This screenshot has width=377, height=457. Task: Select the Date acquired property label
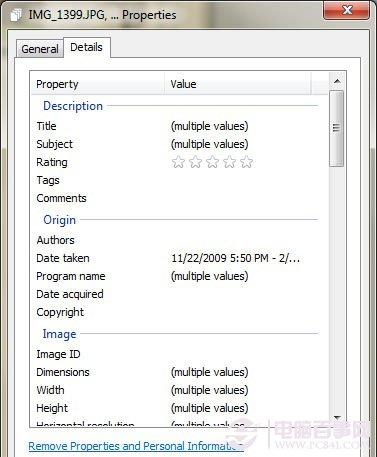point(70,294)
